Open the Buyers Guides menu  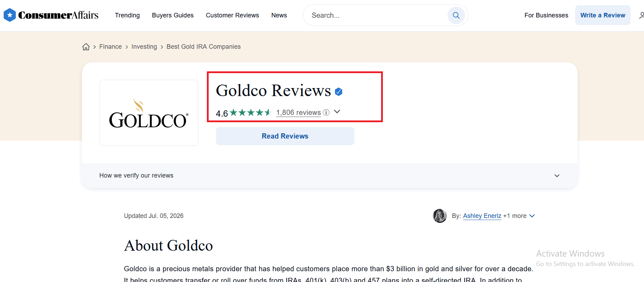[173, 15]
